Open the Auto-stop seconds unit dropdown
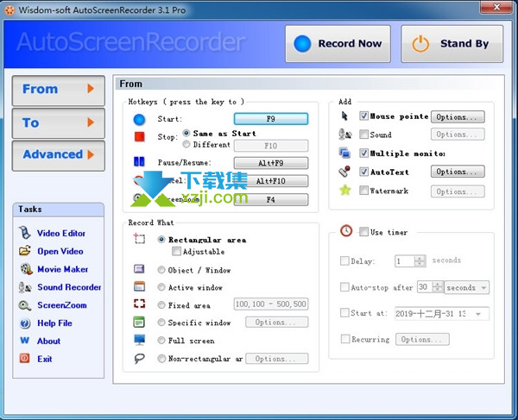Screen dimensions: 518x420 point(466,287)
